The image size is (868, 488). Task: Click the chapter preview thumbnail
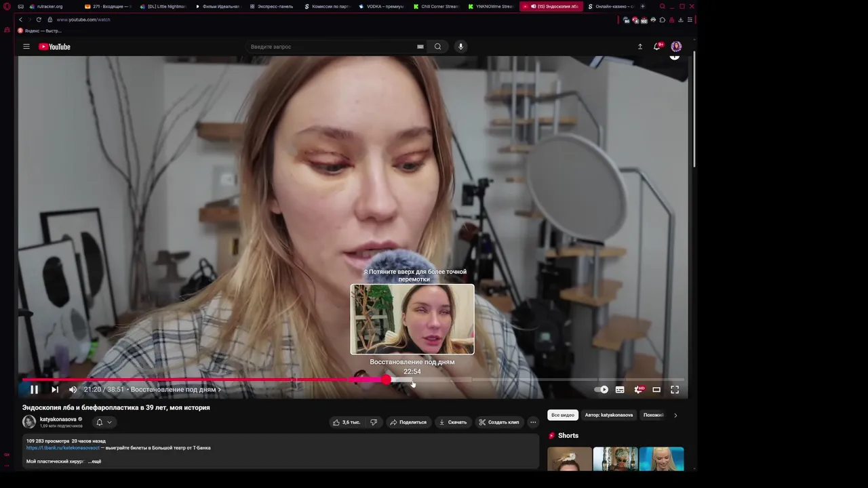coord(412,319)
